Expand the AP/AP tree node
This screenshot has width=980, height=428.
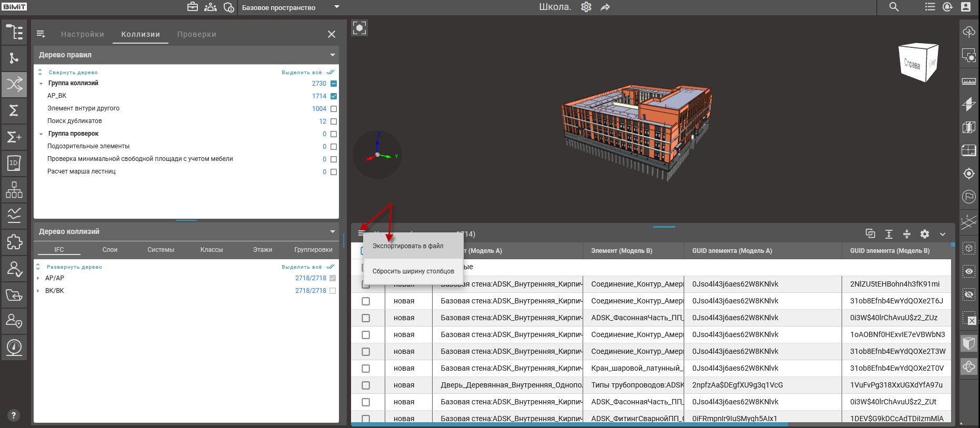[38, 278]
